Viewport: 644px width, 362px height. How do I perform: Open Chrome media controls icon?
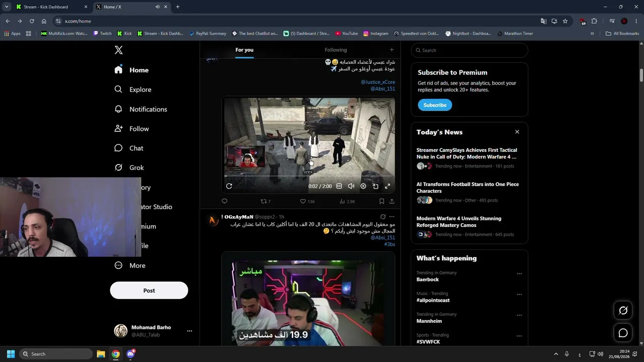[612, 21]
